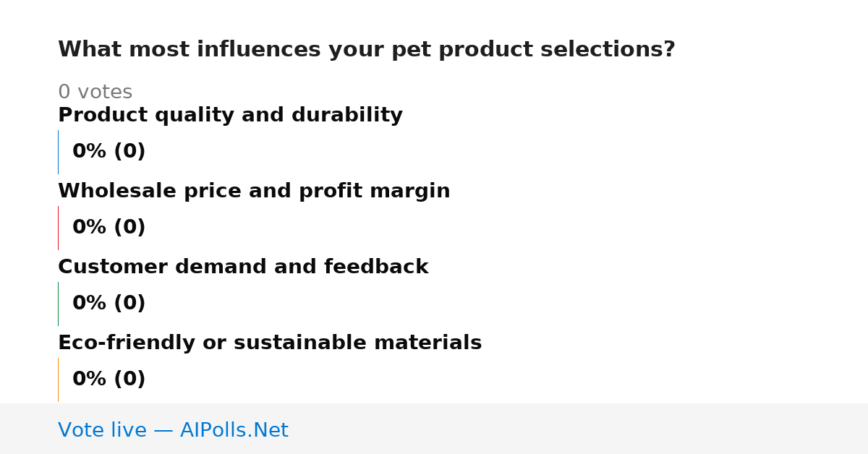The image size is (868, 454).
Task: Click the 0% (0) result under Product quality
Action: [109, 152]
